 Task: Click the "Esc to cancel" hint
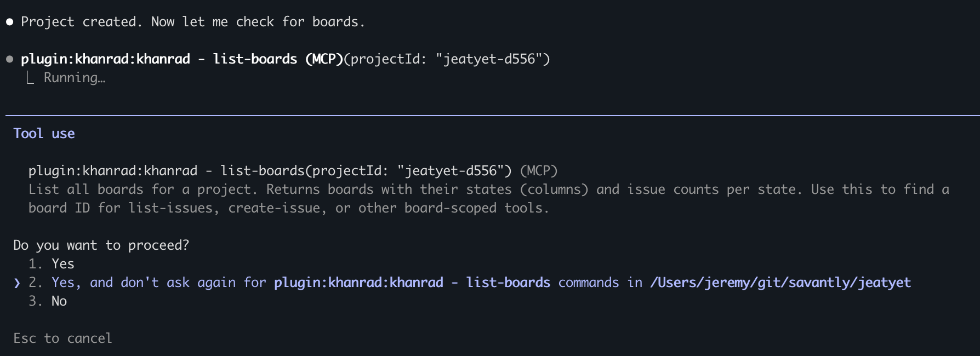click(x=62, y=338)
